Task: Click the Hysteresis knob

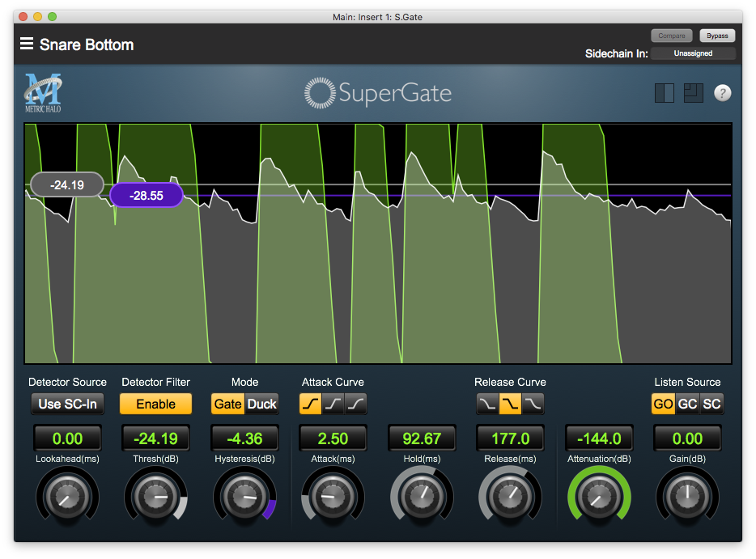Action: click(244, 497)
